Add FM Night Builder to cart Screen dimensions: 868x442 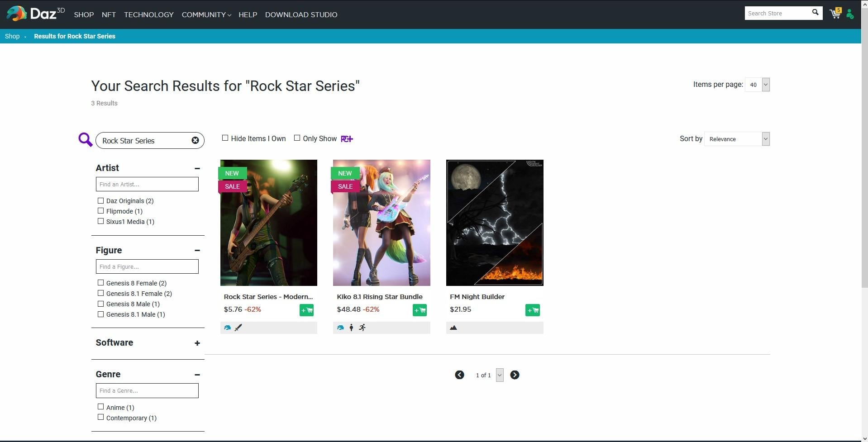pos(532,310)
